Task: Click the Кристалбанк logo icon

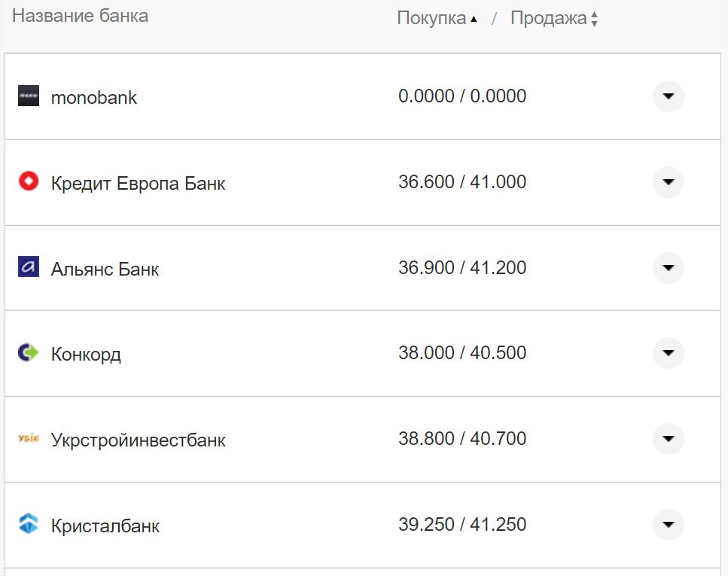Action: coord(29,524)
